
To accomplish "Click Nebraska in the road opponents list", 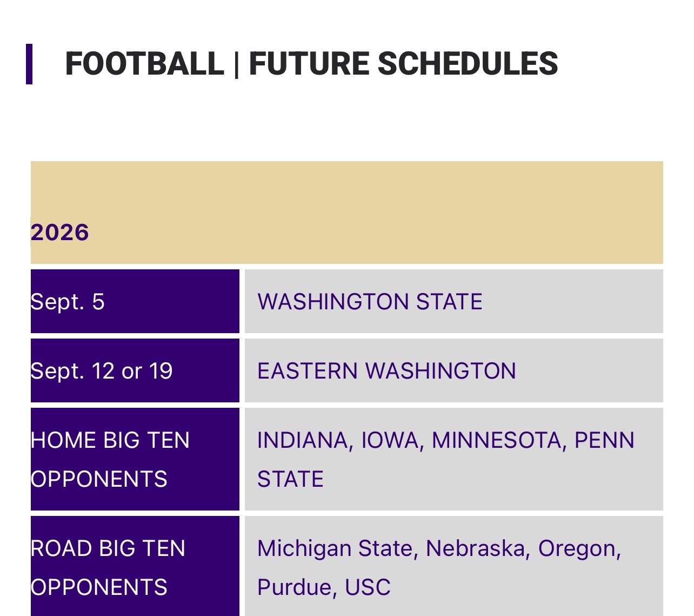I will [475, 548].
